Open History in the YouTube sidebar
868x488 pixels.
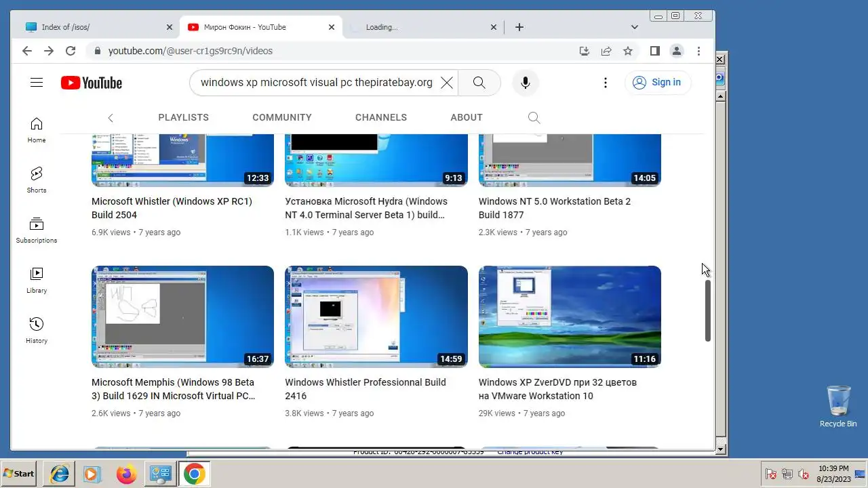(37, 330)
